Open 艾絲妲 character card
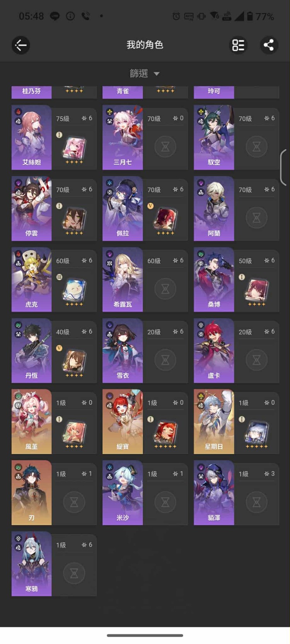 [54, 137]
